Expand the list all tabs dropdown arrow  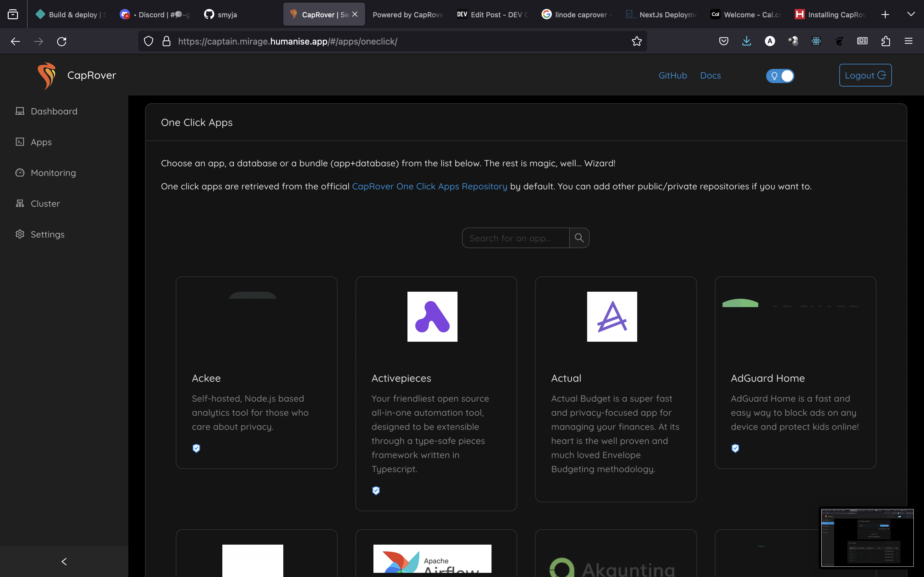pos(911,14)
